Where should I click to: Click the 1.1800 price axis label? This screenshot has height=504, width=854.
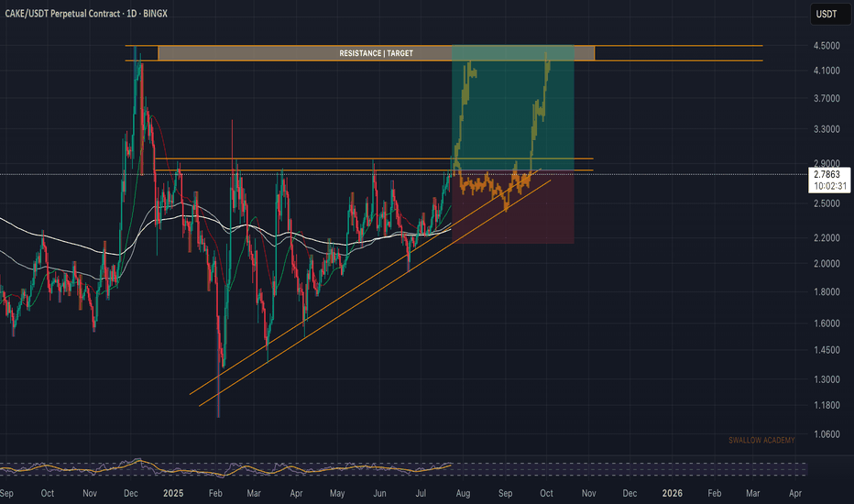827,405
